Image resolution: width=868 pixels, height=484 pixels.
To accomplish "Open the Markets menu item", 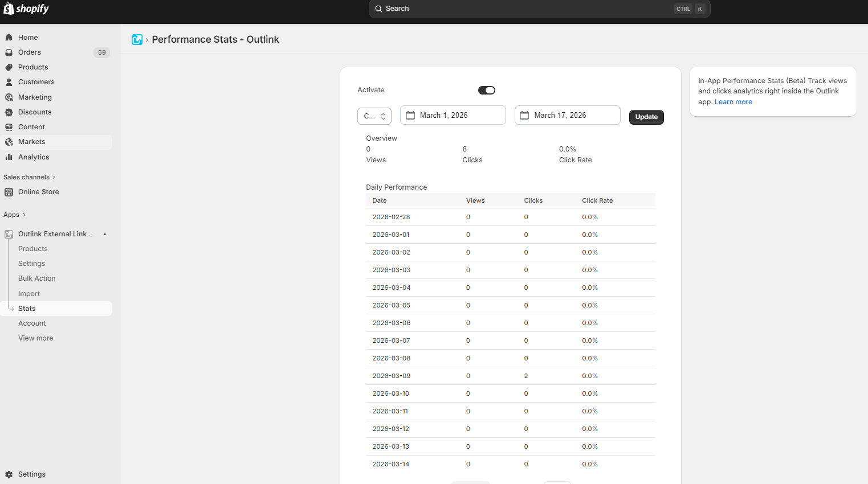I will pos(56,142).
